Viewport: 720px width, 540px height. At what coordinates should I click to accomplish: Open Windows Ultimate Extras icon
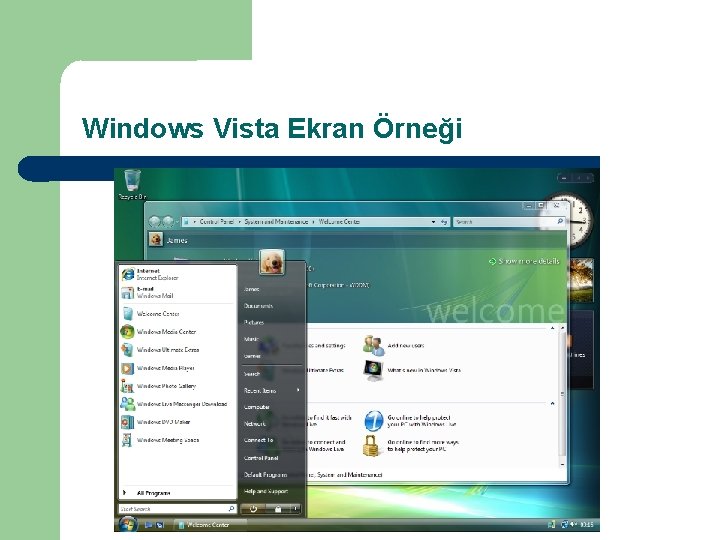tap(127, 350)
